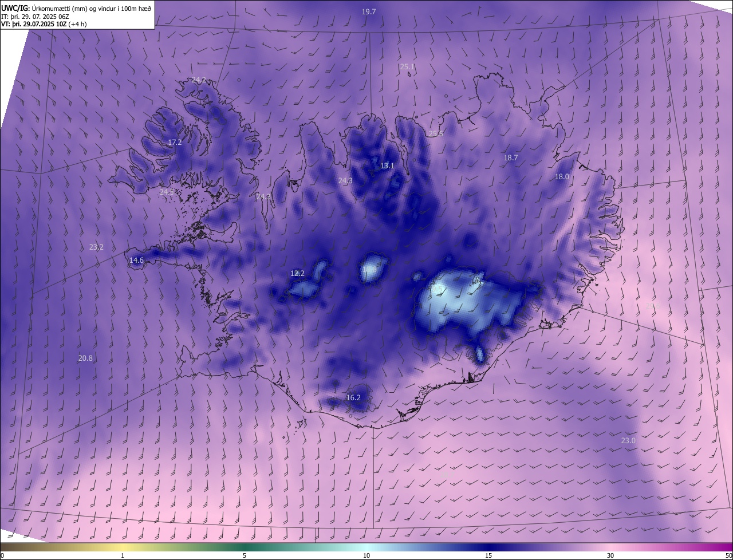
Task: Click the 0 tick on the colour scale
Action: pyautogui.click(x=2, y=556)
